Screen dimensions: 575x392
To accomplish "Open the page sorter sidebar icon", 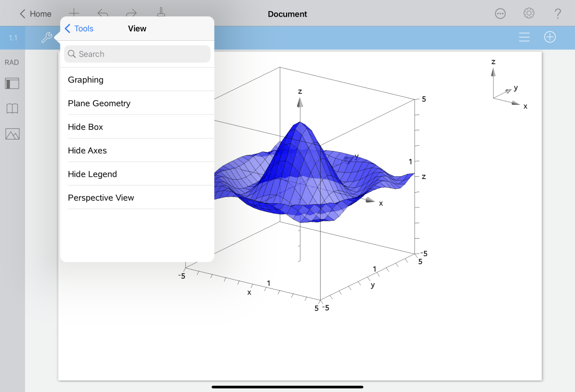I will [x=12, y=83].
